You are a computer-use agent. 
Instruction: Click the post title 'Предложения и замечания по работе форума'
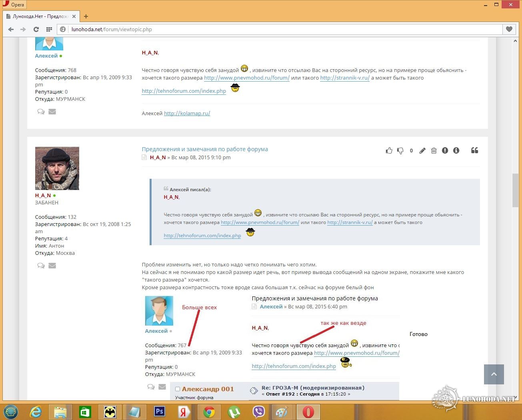pyautogui.click(x=205, y=149)
